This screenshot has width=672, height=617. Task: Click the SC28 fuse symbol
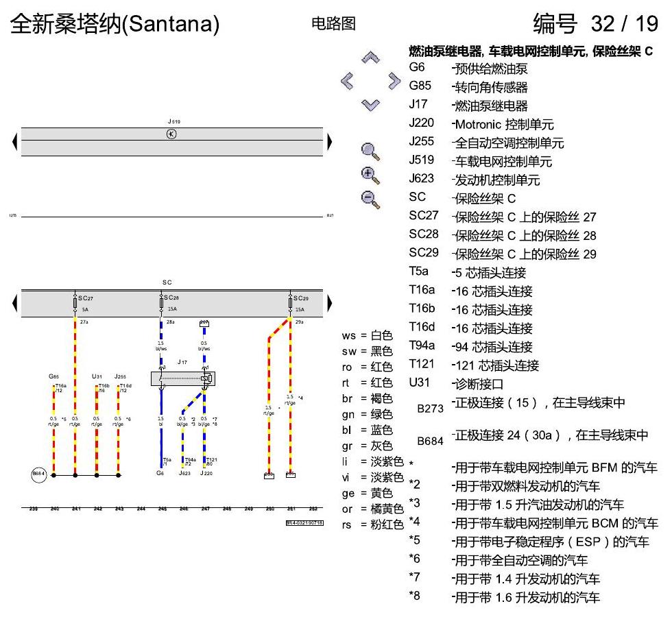pyautogui.click(x=161, y=302)
